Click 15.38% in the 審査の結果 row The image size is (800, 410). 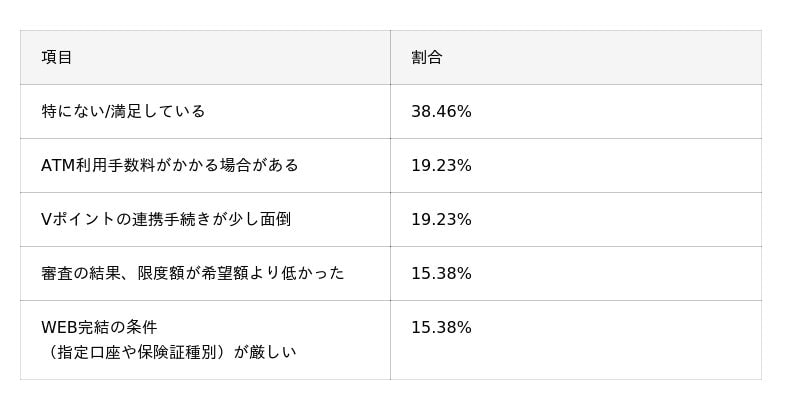[441, 274]
